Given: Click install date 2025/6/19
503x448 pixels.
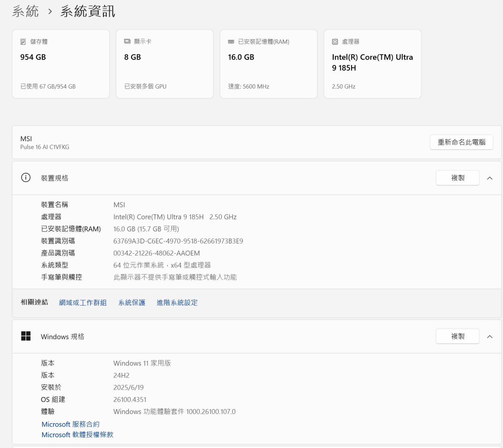Looking at the screenshot, I should pos(128,388).
